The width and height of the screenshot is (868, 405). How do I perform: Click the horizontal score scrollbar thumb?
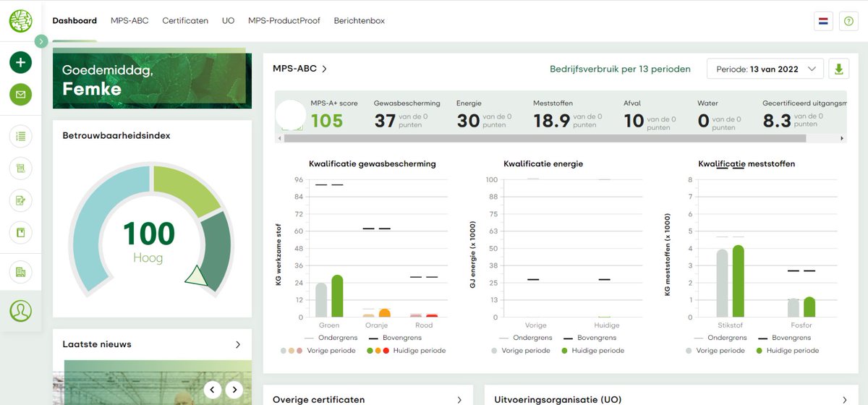(544, 137)
